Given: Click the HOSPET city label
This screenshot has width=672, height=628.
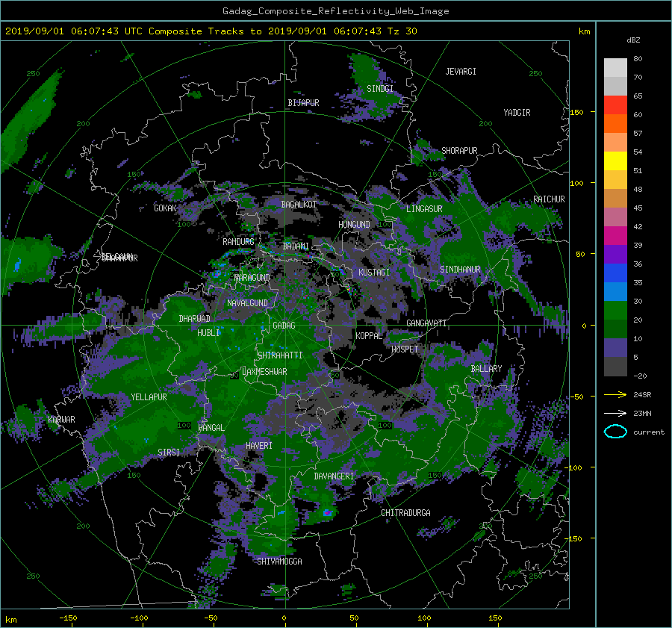Looking at the screenshot, I should pyautogui.click(x=405, y=349).
